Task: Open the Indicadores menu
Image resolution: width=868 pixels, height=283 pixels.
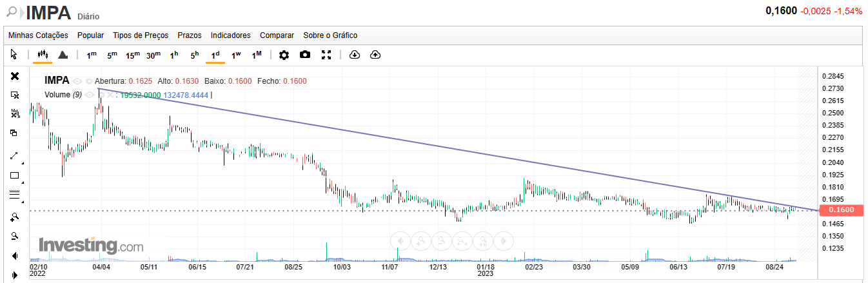Action: tap(230, 35)
